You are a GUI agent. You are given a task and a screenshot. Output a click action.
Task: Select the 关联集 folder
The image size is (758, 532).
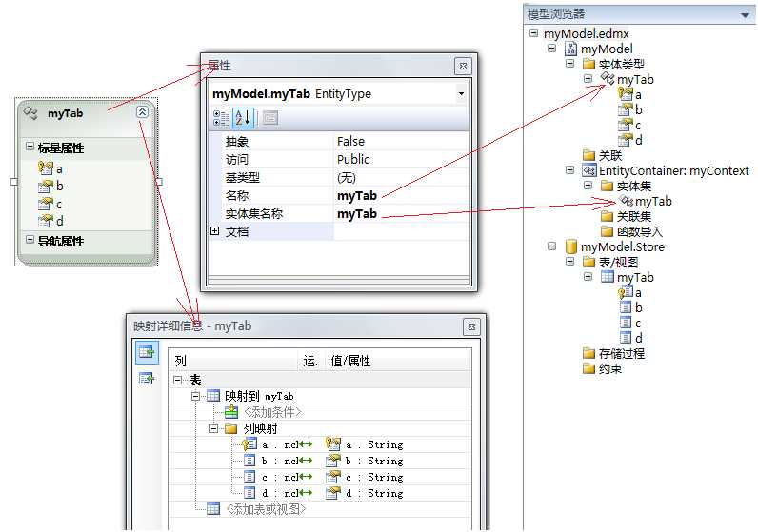click(x=626, y=216)
